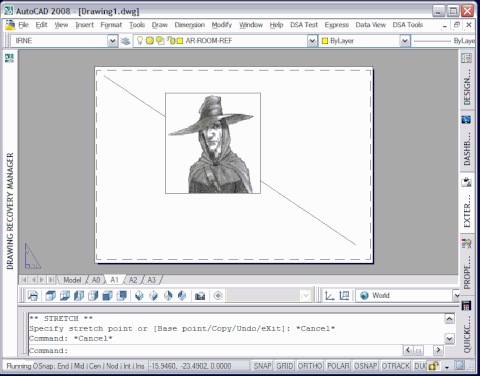Viewport: 480px width, 376px height.
Task: Switch to the A0 layout tab
Action: 96,280
